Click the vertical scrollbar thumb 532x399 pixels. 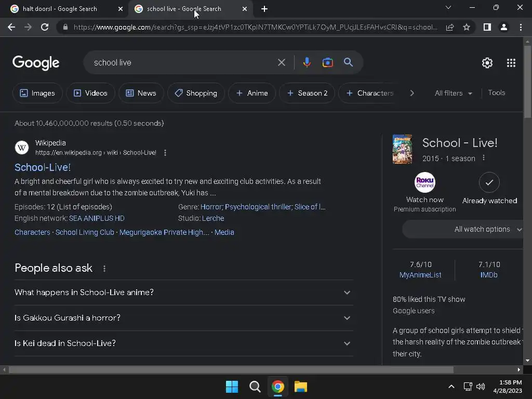pyautogui.click(x=527, y=82)
